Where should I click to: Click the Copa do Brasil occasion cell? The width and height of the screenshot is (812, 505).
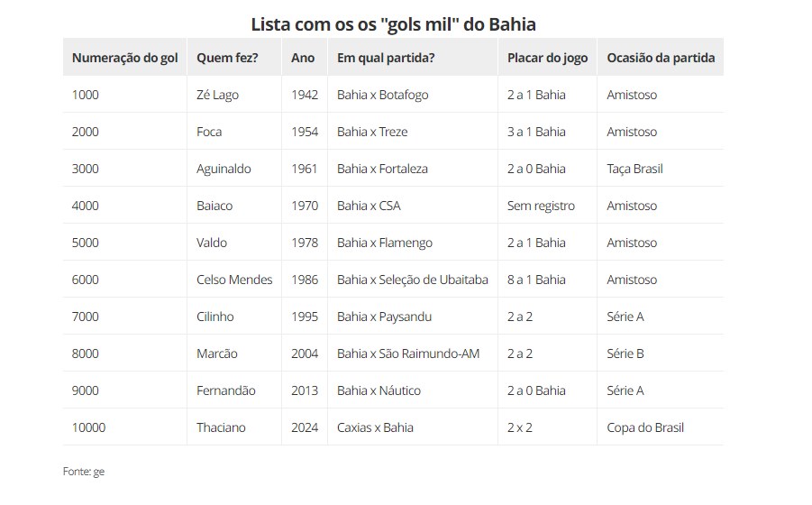pos(645,427)
